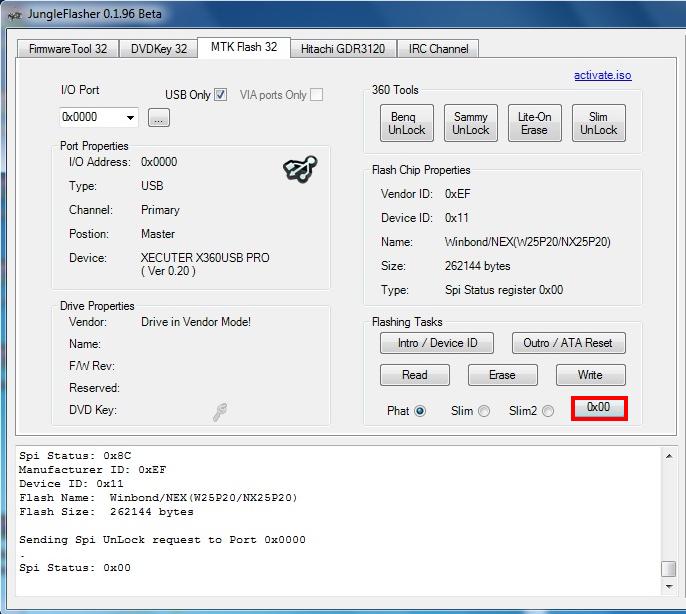686x614 pixels.
Task: Open the IRC Channel tab
Action: tap(438, 49)
